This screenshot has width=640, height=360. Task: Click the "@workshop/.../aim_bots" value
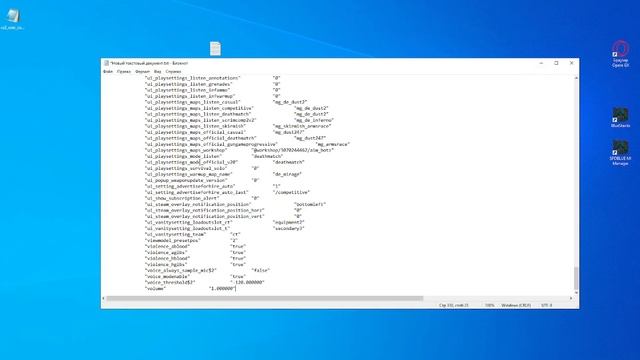(293, 150)
